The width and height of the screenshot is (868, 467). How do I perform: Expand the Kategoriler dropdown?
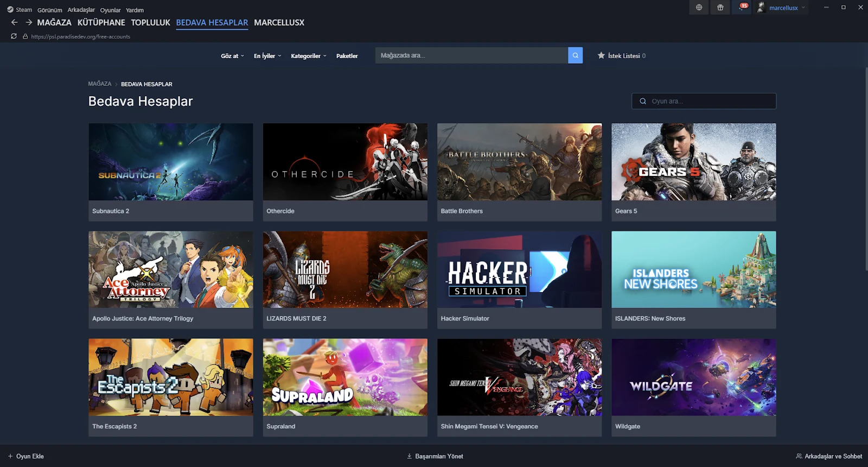click(x=309, y=56)
